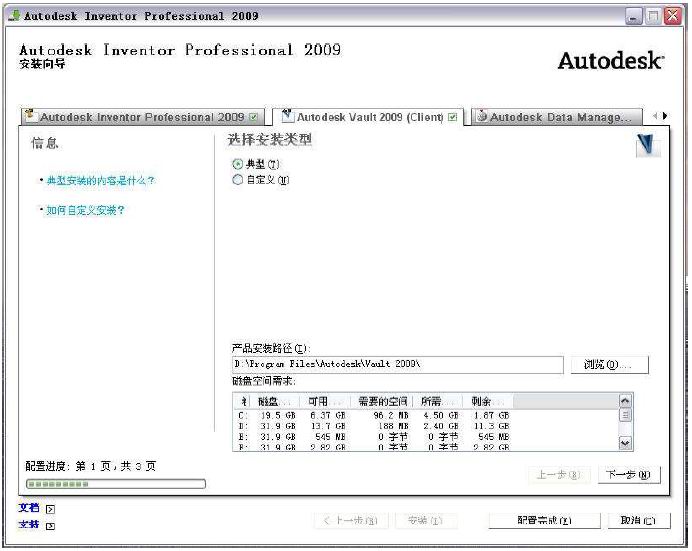Click the Inventor Professional 2009 tab icon
Image resolution: width=692 pixels, height=551 pixels.
point(30,115)
